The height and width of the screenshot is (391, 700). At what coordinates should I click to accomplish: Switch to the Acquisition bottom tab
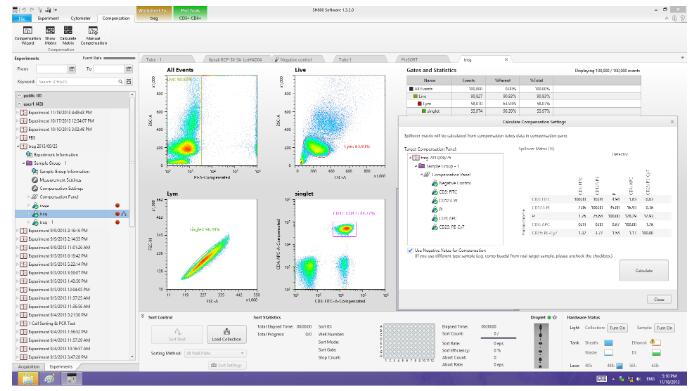coord(29,366)
